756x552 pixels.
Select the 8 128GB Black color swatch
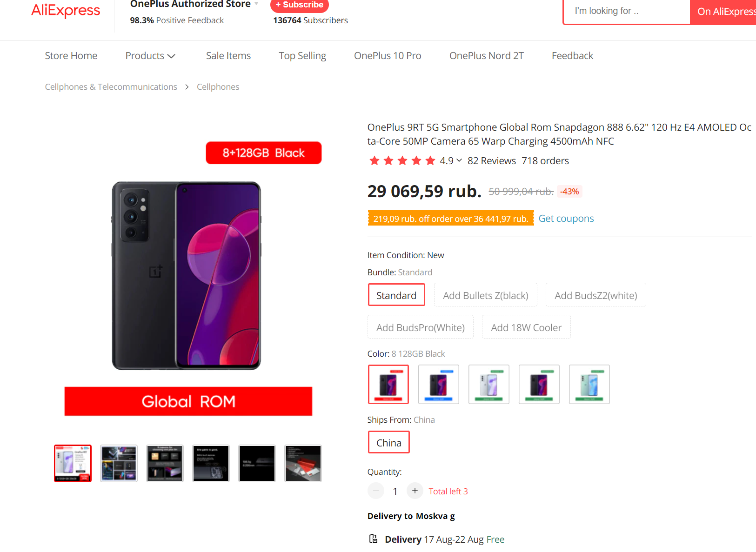[x=388, y=384]
